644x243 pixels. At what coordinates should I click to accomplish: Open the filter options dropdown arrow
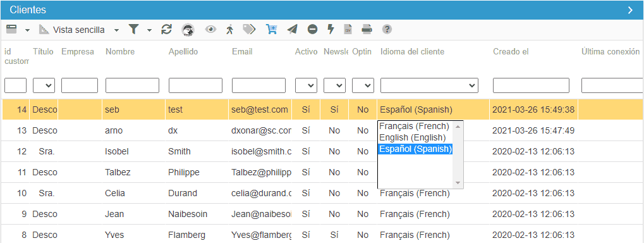(x=149, y=30)
